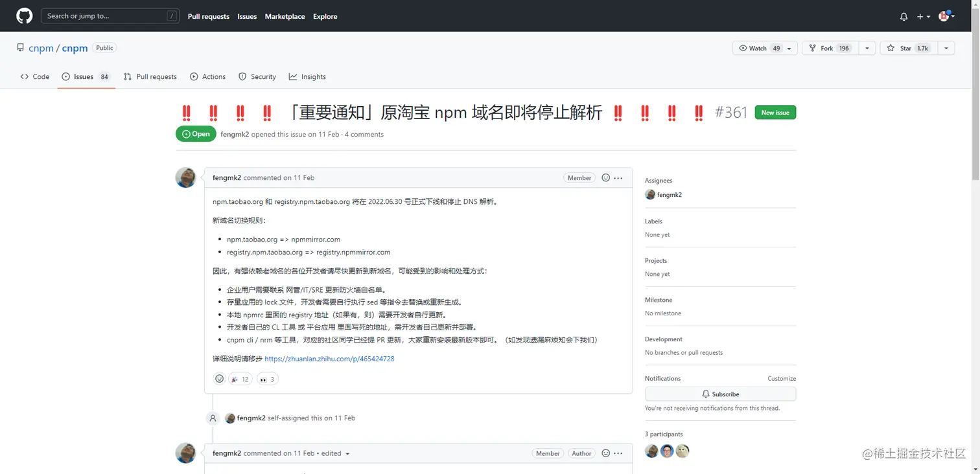Open fengmk2 author name in first comment header

[x=227, y=178]
